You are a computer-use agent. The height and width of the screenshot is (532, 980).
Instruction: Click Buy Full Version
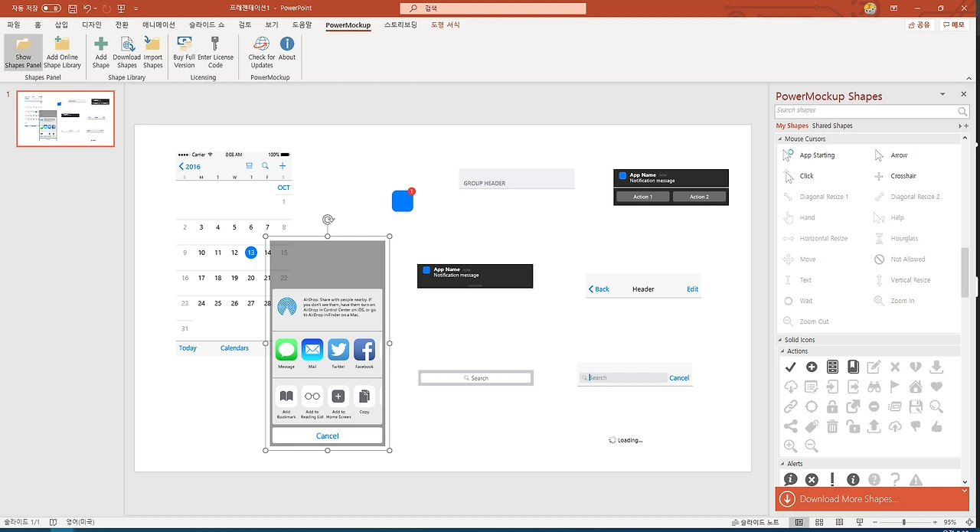click(185, 52)
